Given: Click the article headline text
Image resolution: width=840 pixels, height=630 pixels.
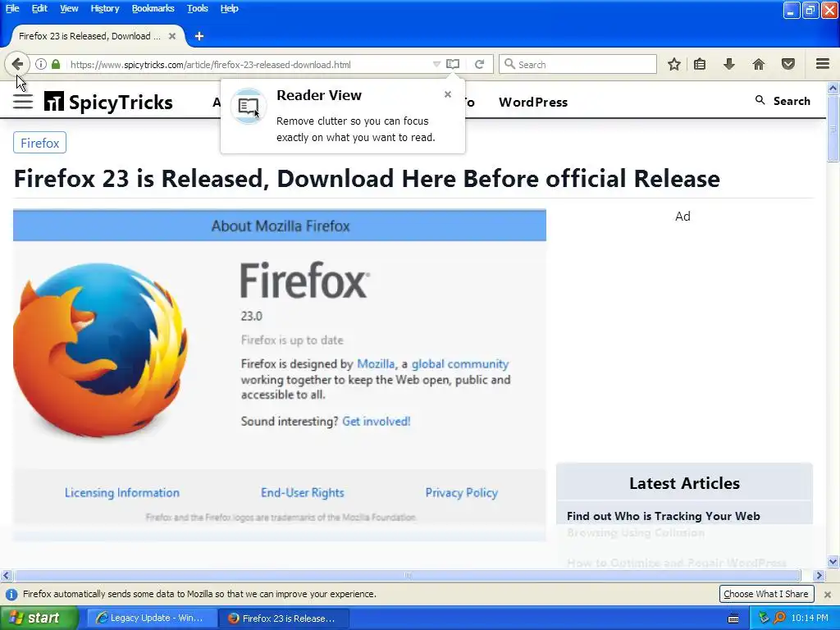Looking at the screenshot, I should (367, 178).
